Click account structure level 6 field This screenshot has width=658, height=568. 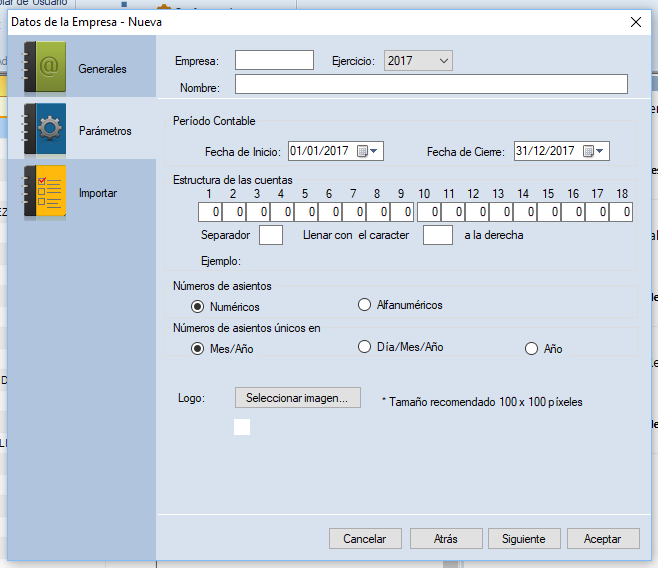[329, 212]
